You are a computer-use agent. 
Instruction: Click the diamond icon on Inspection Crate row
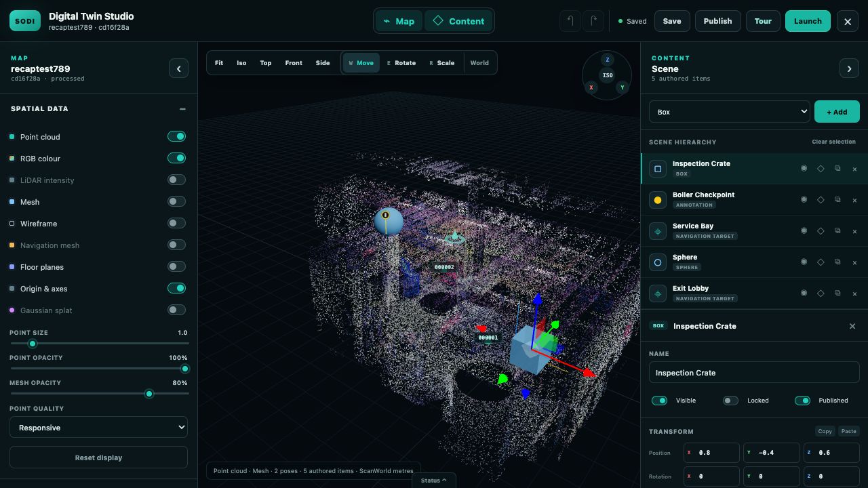pos(821,169)
